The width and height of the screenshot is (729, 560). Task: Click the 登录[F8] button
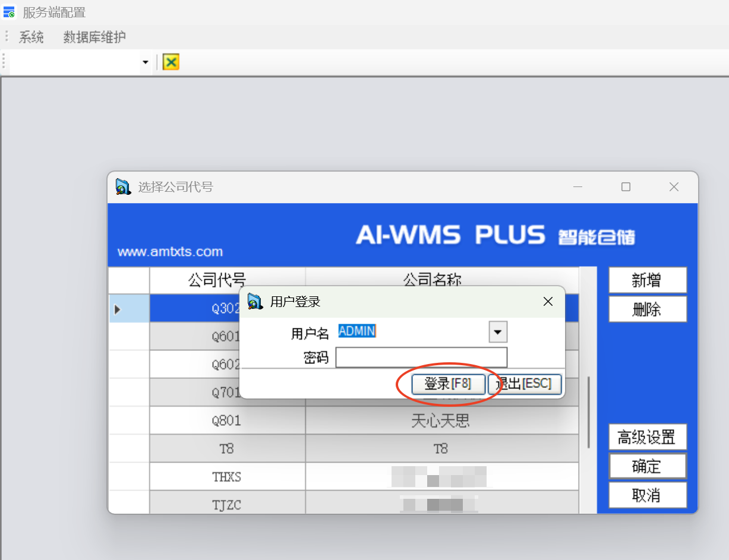448,384
